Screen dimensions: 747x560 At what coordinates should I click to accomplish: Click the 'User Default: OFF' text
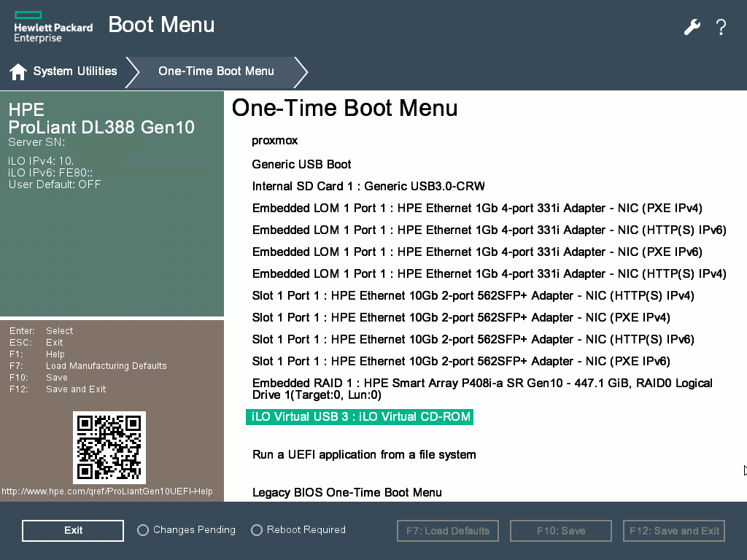pos(55,184)
